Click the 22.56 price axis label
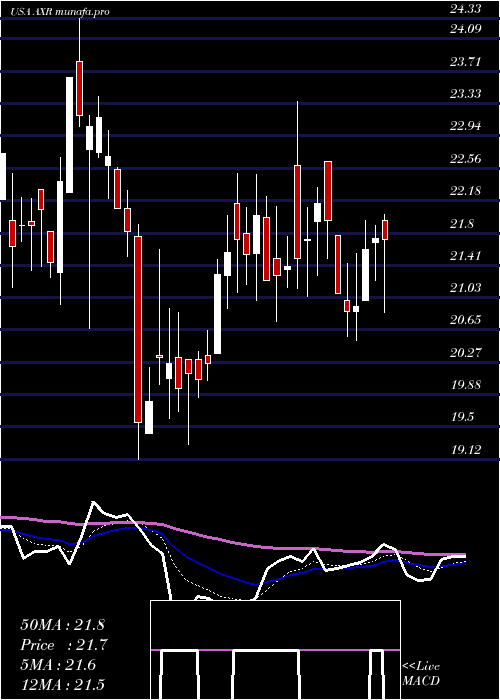500x700 pixels. (467, 159)
